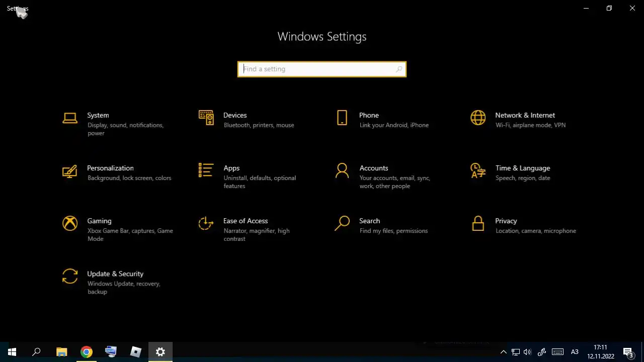The height and width of the screenshot is (362, 644).
Task: Open network status tray icon
Action: 516,352
